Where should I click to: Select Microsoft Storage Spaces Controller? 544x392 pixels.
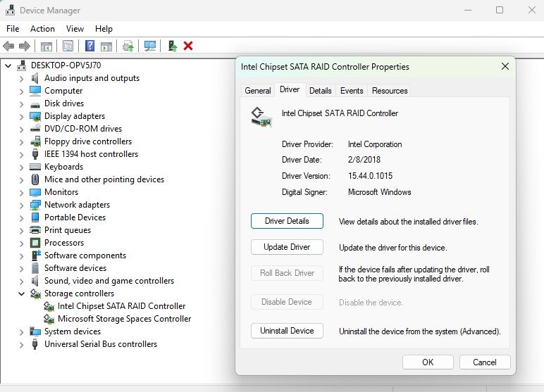[x=124, y=319]
